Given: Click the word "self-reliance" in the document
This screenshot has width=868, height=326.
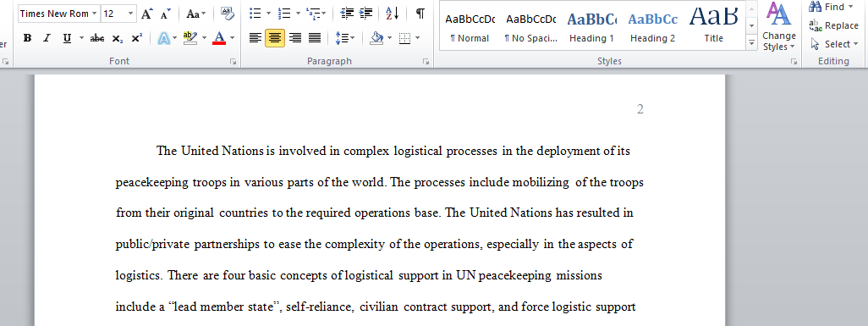Looking at the screenshot, I should click(320, 307).
